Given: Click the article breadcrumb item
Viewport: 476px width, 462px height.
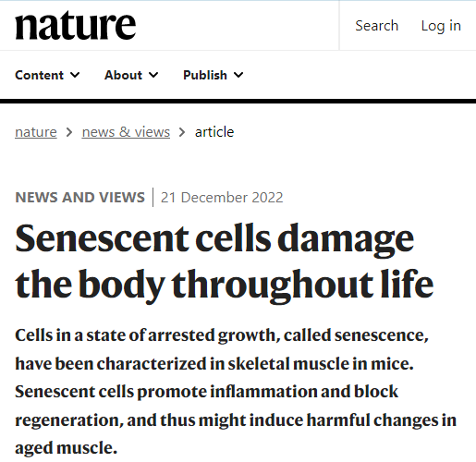Looking at the screenshot, I should click(x=214, y=132).
